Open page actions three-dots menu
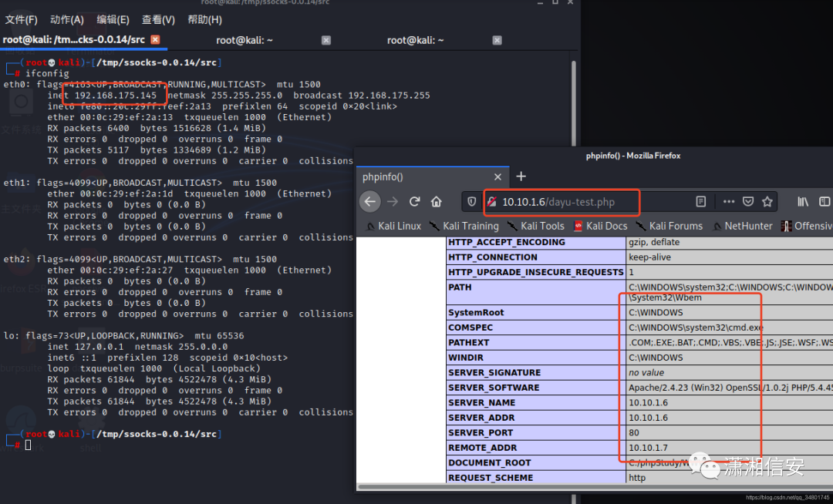The image size is (833, 504). point(729,202)
